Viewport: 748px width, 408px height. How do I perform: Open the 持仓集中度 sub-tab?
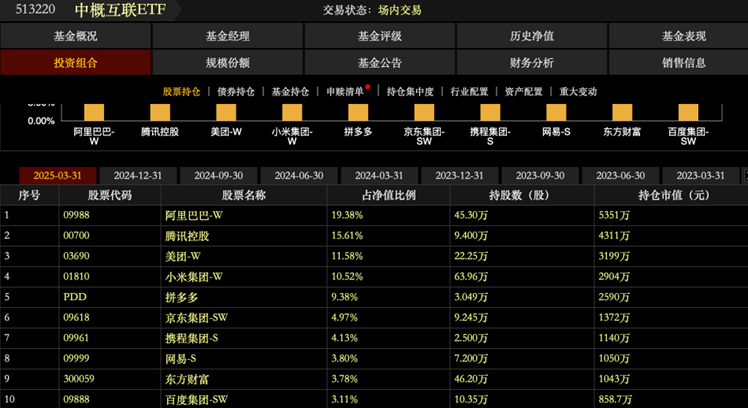pos(410,92)
